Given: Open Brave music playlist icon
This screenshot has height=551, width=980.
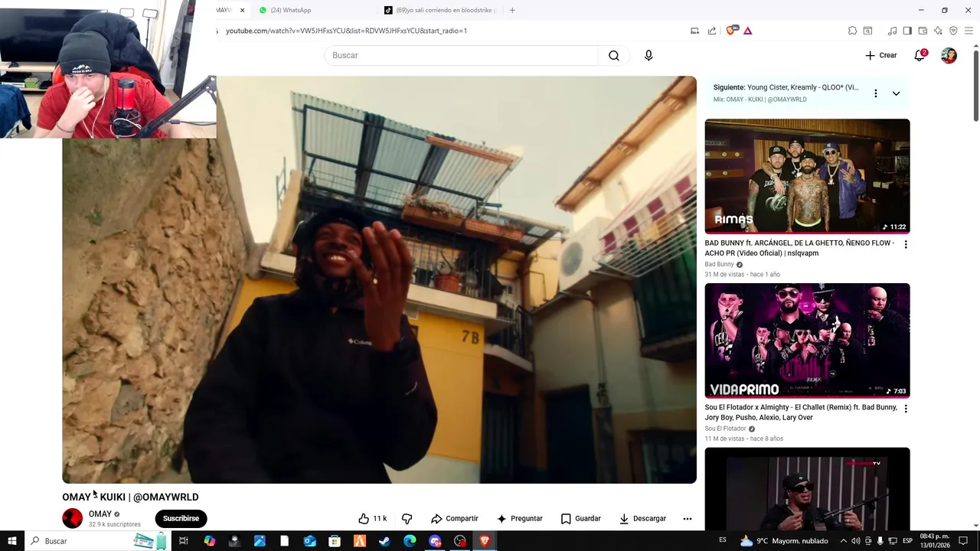Looking at the screenshot, I should point(892,31).
